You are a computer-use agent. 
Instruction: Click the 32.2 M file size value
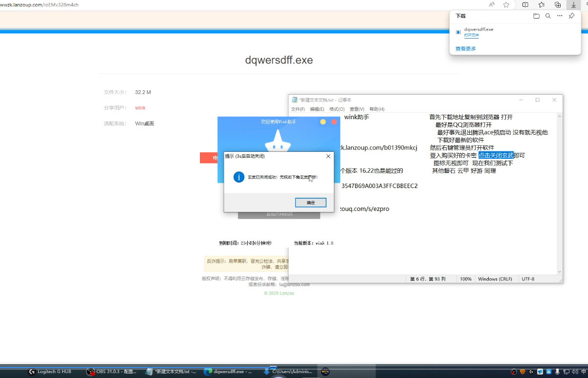coord(143,92)
